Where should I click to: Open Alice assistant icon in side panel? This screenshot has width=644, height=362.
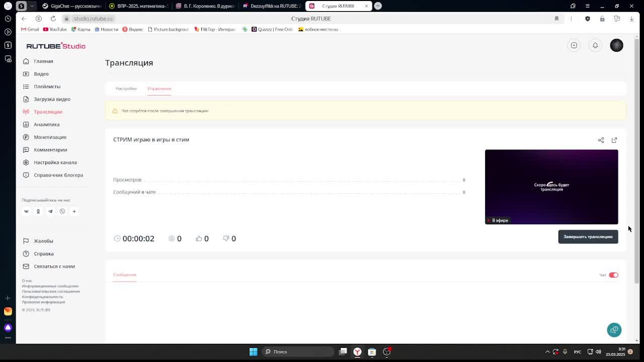pos(8,328)
